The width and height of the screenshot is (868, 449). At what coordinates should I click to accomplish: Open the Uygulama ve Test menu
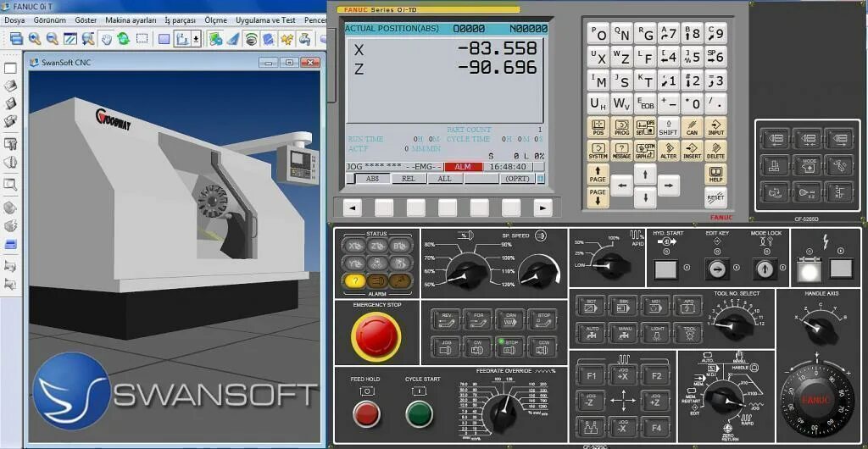[x=265, y=19]
